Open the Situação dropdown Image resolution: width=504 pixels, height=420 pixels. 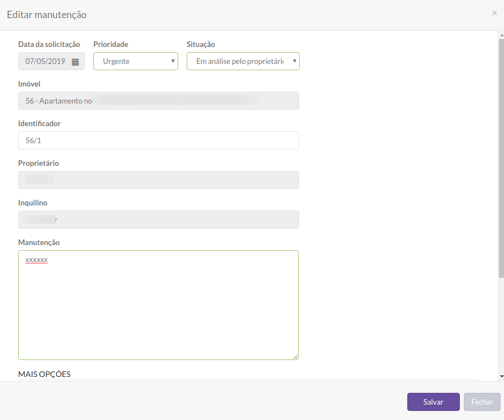pyautogui.click(x=243, y=61)
